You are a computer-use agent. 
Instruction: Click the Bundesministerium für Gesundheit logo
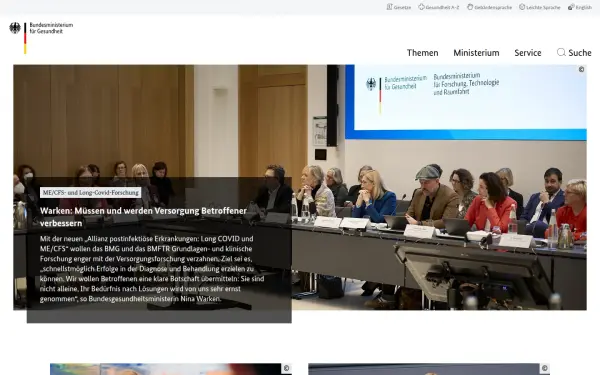[x=41, y=37]
